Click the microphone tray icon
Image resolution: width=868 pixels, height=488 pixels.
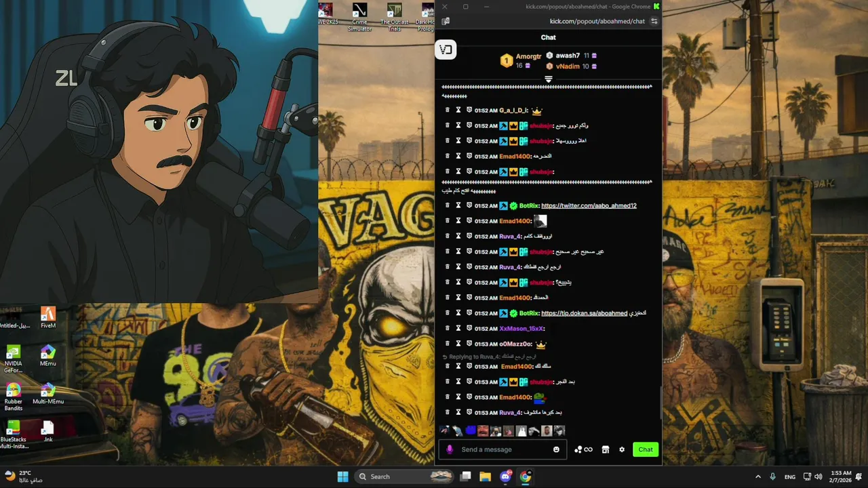[x=772, y=476]
